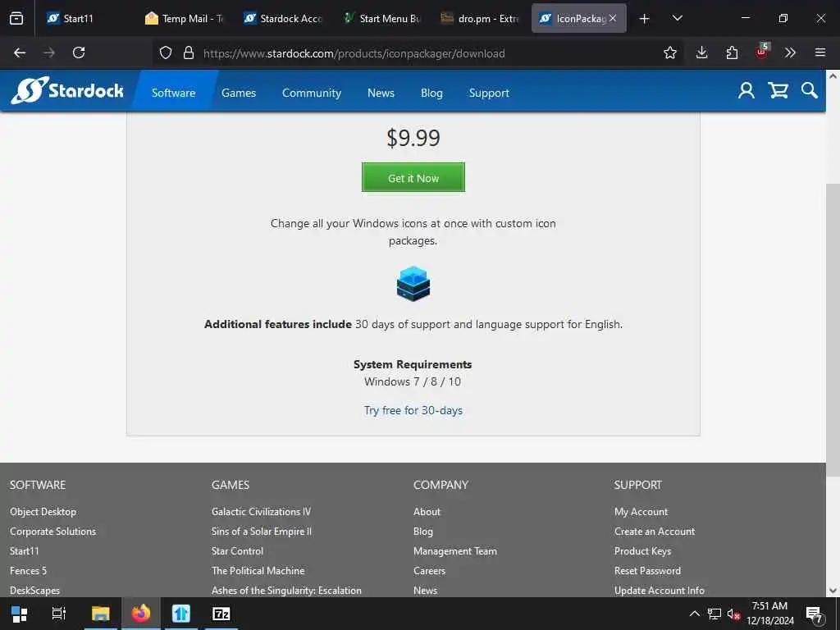Open DeskScapes footer link

click(34, 591)
